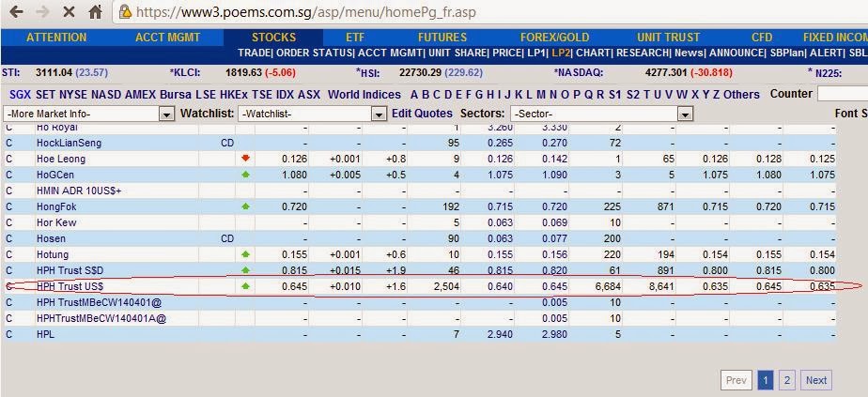Screen dimensions: 868x397
Task: Click the Hosen counter name
Action: (51, 239)
